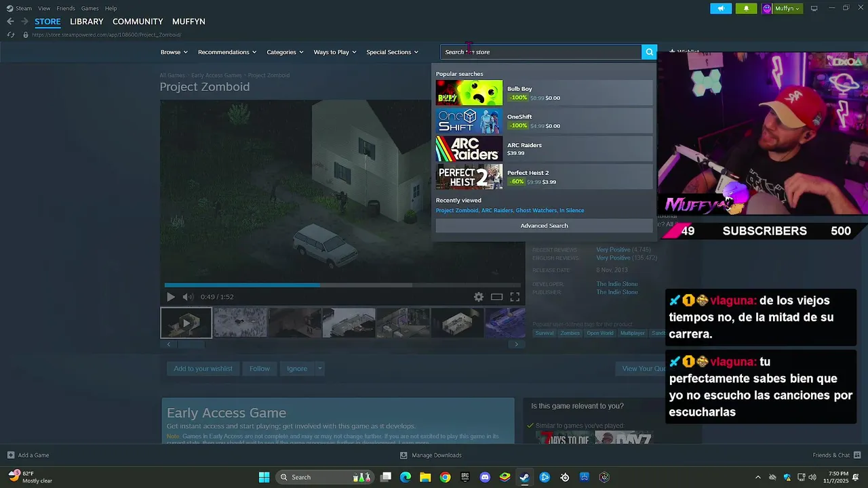Click the Survival tag
Image resolution: width=868 pixels, height=488 pixels.
tap(545, 333)
